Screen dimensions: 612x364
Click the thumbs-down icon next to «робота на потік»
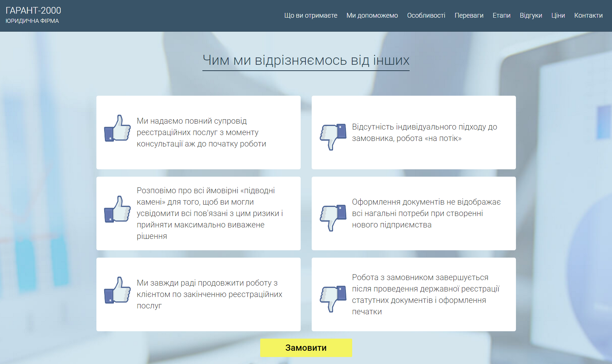point(332,137)
